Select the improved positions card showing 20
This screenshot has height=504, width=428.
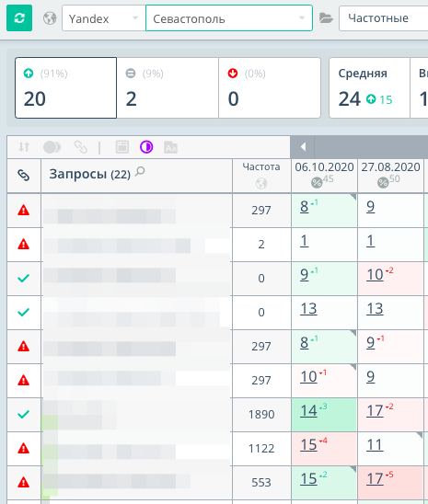[65, 87]
